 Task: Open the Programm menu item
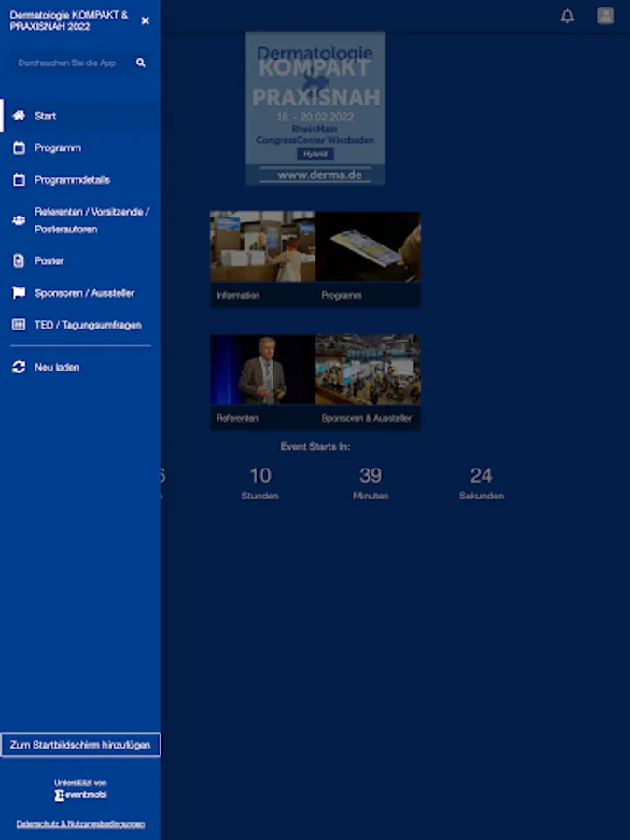[x=80, y=147]
